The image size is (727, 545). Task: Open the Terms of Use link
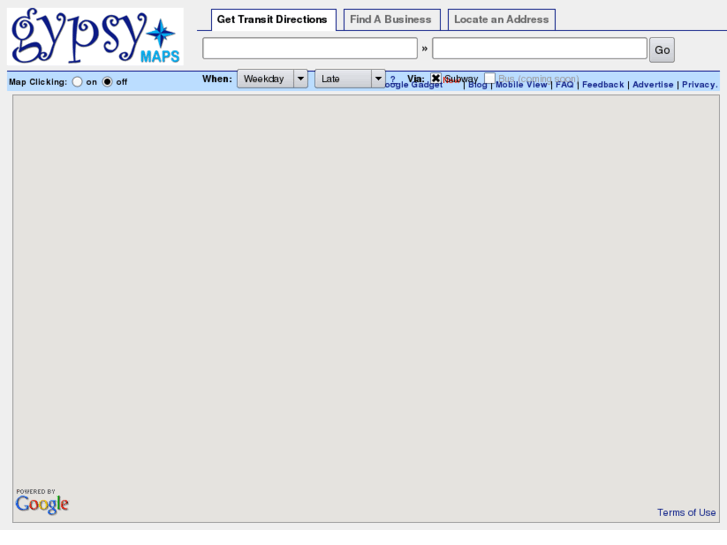(686, 513)
